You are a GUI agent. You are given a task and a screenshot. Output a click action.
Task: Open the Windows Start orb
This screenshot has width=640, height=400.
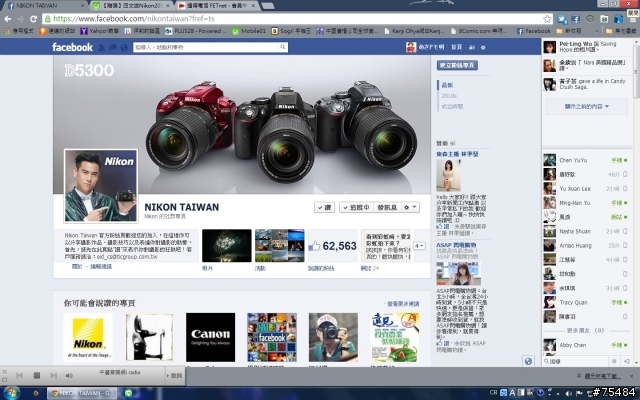[11, 393]
